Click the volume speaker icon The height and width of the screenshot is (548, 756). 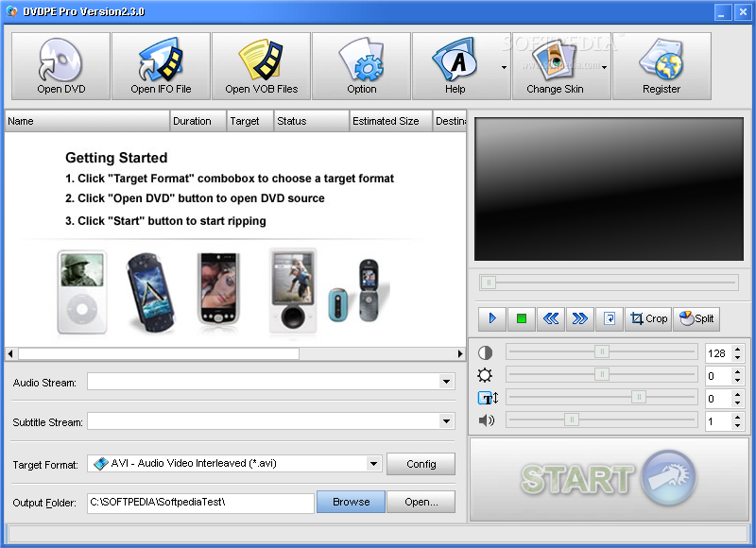pos(487,420)
